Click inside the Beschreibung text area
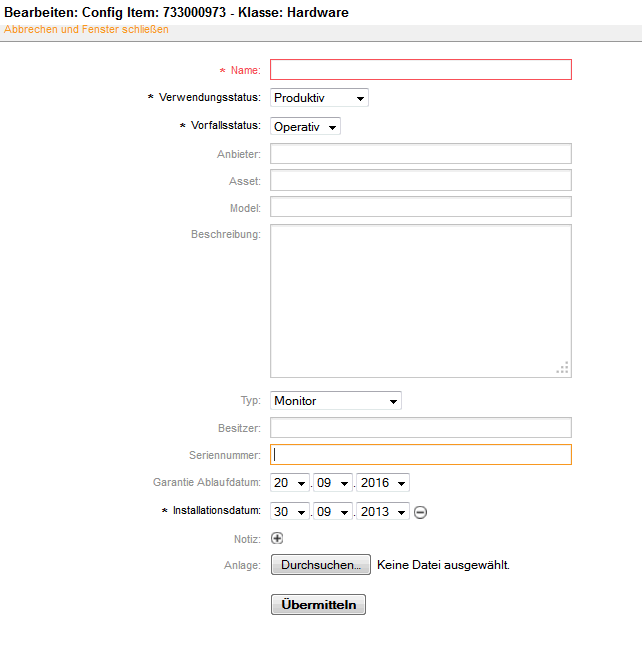The width and height of the screenshot is (642, 655). tap(421, 301)
